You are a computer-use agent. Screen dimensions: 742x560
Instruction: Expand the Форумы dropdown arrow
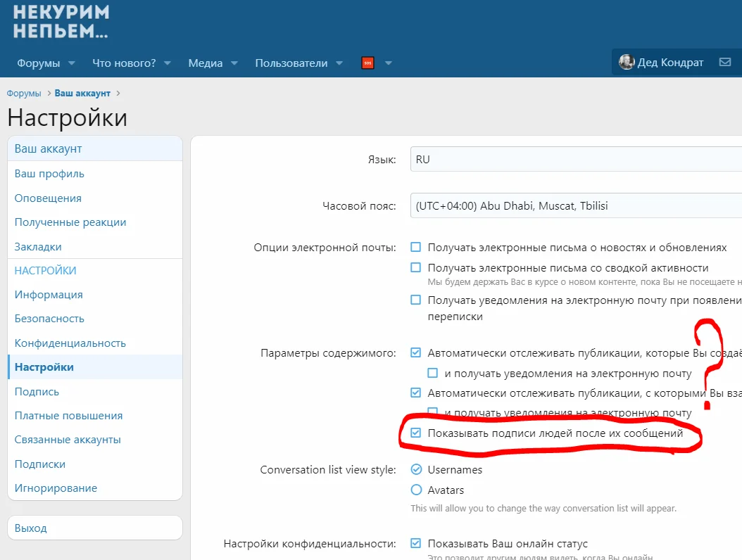72,63
